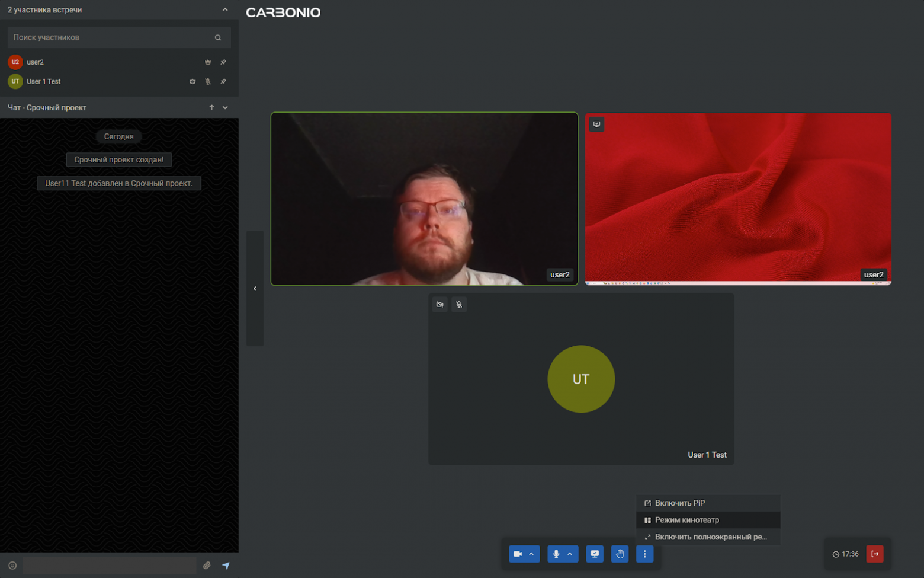This screenshot has height=578, width=924.
Task: Unmute User 1 Test via the muted microphone icon
Action: (208, 81)
